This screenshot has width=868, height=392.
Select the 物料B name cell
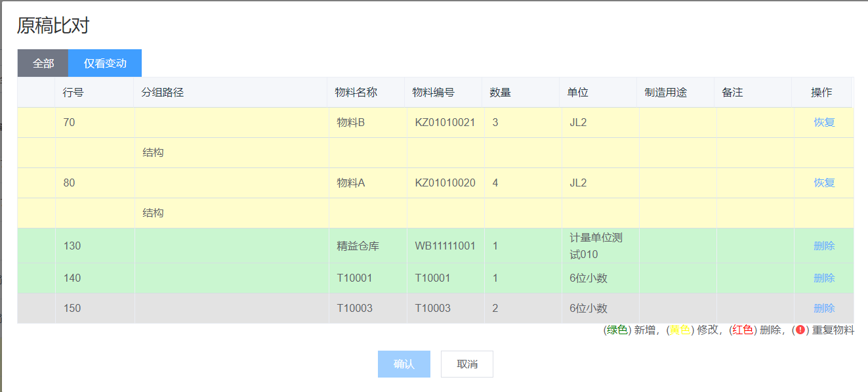click(x=351, y=122)
